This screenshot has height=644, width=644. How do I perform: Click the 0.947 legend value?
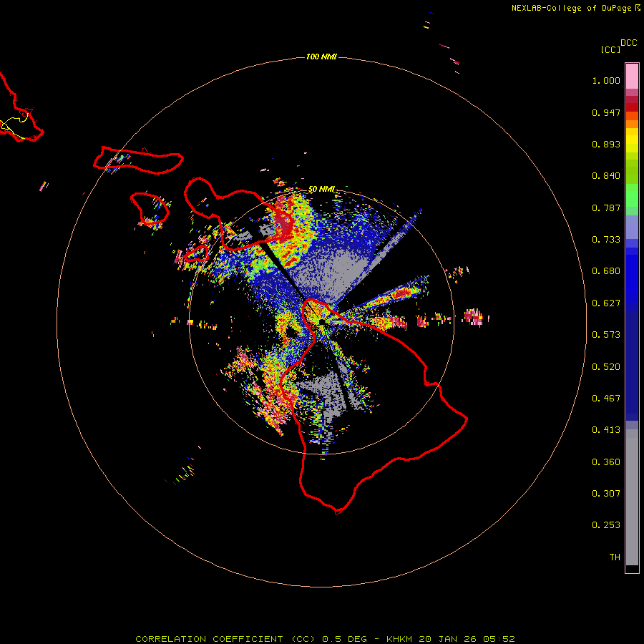click(606, 112)
